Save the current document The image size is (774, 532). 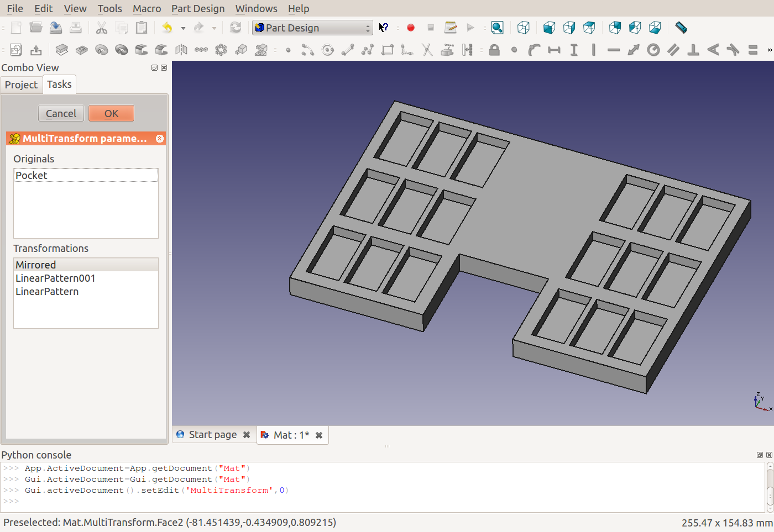click(56, 28)
